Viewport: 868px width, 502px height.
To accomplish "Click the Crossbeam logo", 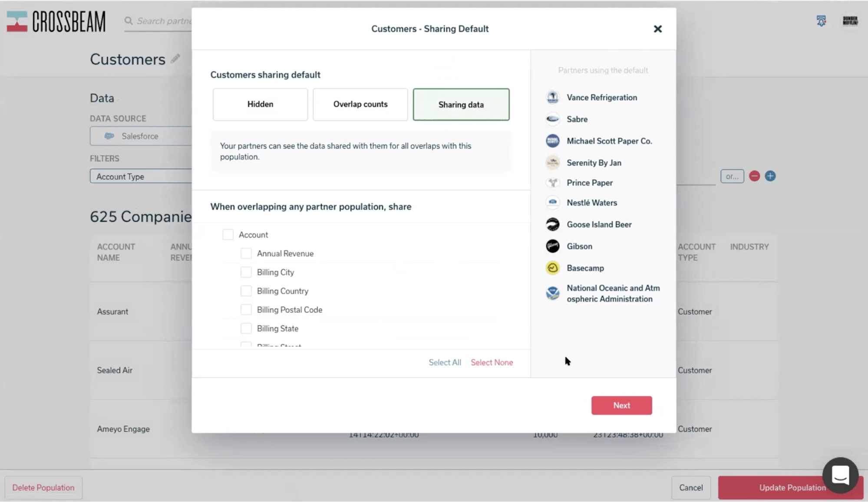I will [x=56, y=21].
